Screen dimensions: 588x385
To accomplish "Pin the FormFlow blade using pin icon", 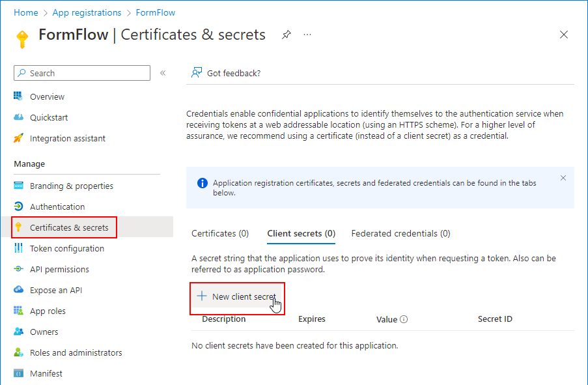I will pos(287,35).
